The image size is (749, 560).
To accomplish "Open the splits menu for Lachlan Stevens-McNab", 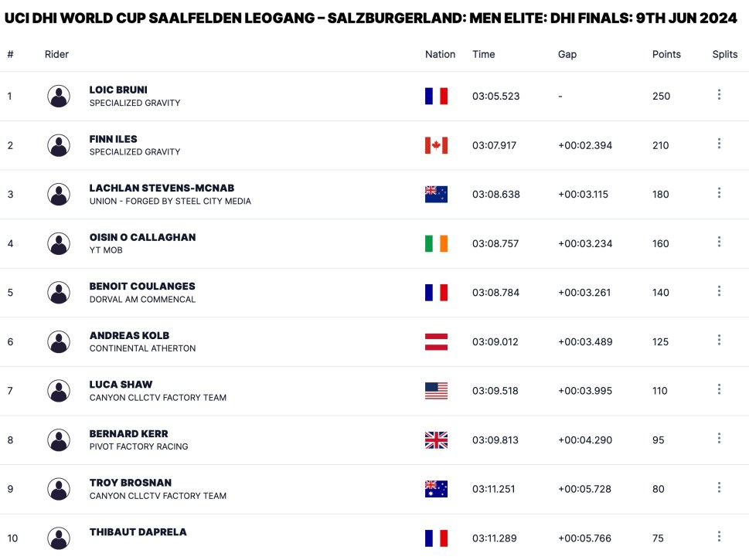I will point(719,193).
